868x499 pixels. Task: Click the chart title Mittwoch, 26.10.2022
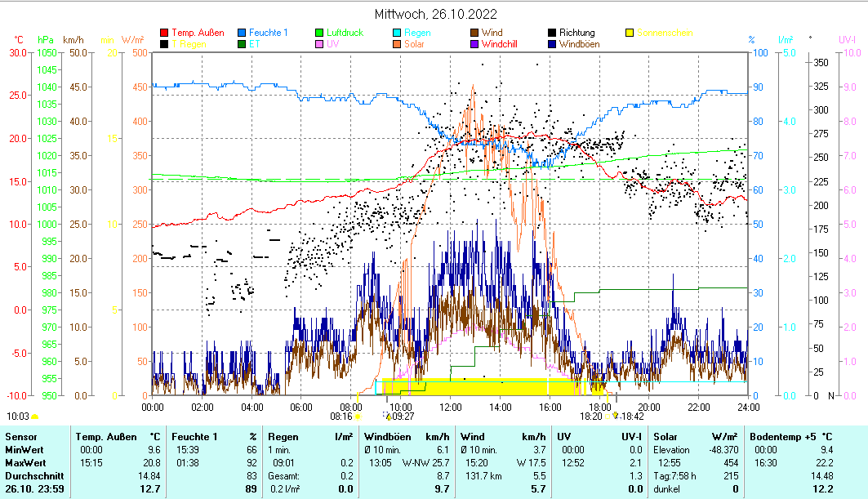click(x=435, y=14)
